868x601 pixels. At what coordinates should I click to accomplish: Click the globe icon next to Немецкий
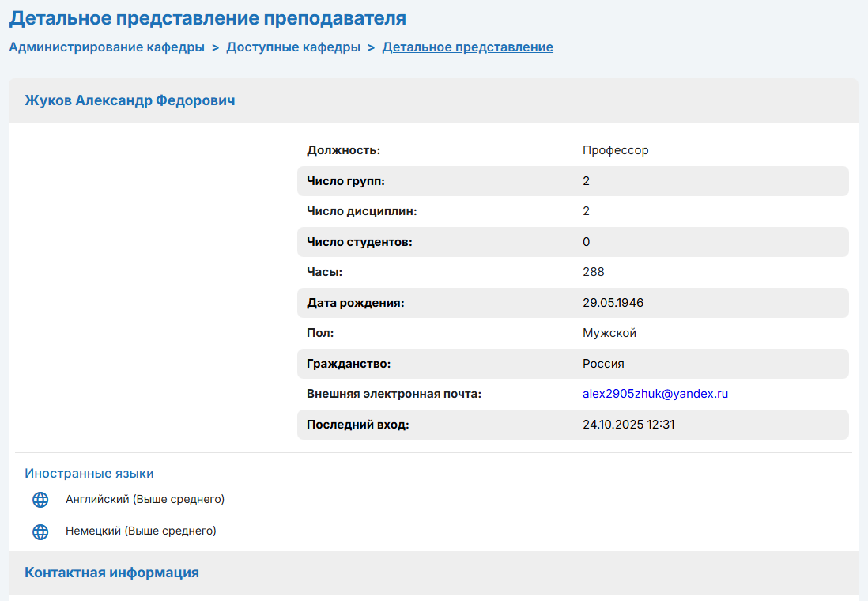40,531
